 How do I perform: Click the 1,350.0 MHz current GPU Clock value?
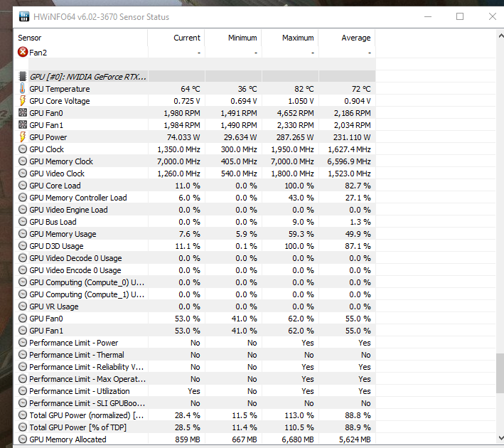click(x=178, y=149)
